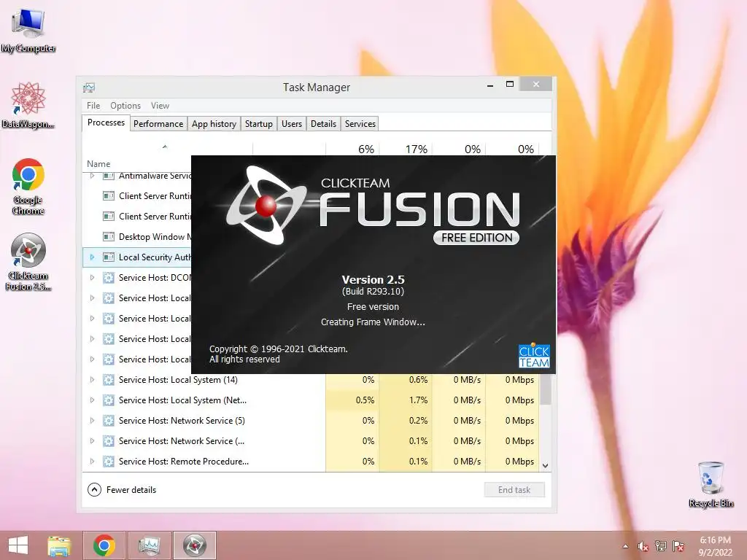Click Service Host: Network Service (5) gear icon
The height and width of the screenshot is (560, 747).
[109, 421]
